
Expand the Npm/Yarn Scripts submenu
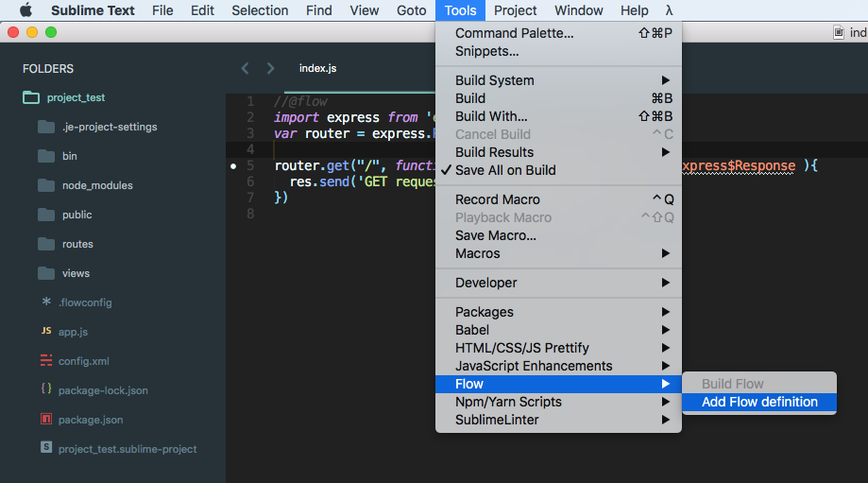(x=558, y=402)
